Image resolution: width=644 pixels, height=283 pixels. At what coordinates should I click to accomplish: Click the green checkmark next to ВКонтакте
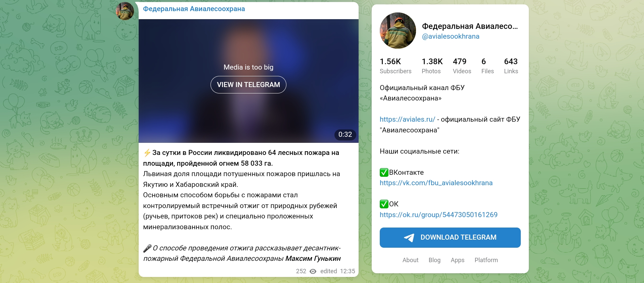(x=384, y=172)
